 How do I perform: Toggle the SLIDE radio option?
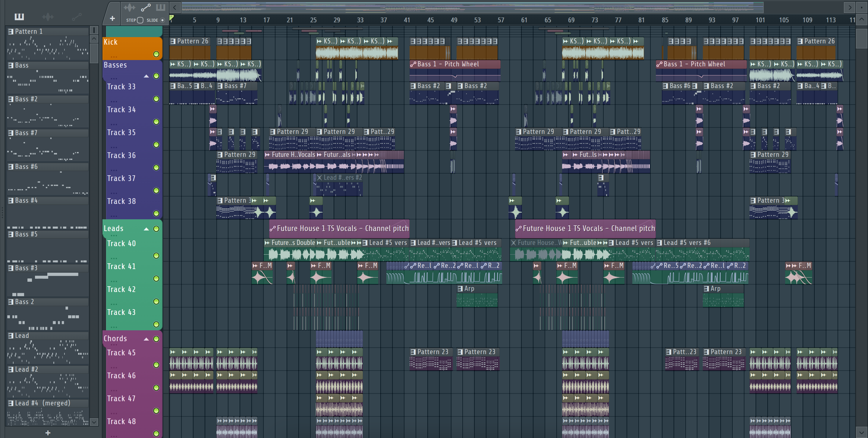point(162,20)
